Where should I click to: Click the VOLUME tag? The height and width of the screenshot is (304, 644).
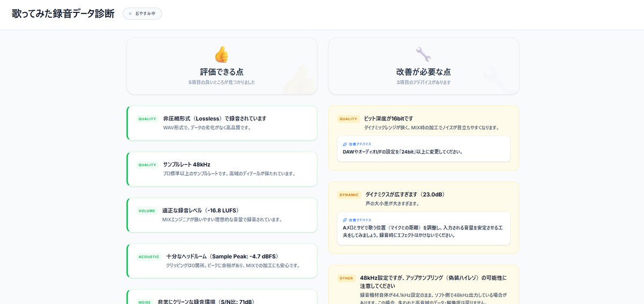point(147,211)
